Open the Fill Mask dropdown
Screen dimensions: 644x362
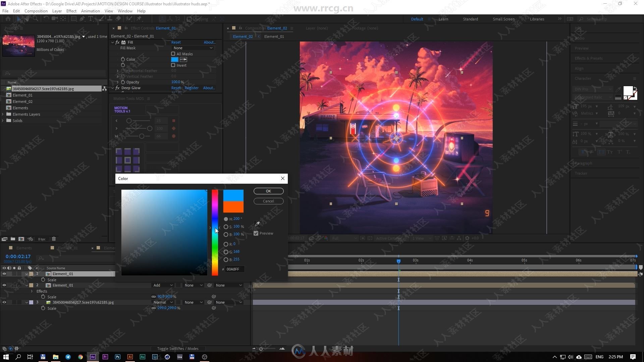(193, 48)
